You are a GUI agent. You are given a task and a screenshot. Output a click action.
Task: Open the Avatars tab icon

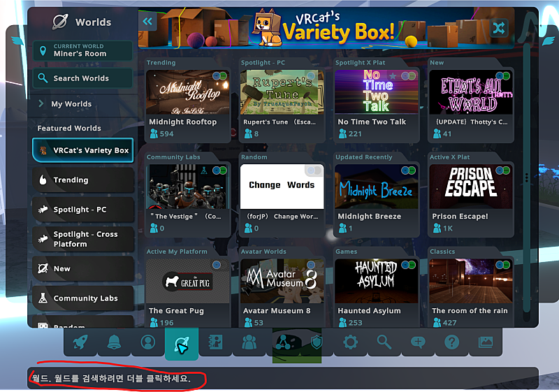(x=215, y=342)
